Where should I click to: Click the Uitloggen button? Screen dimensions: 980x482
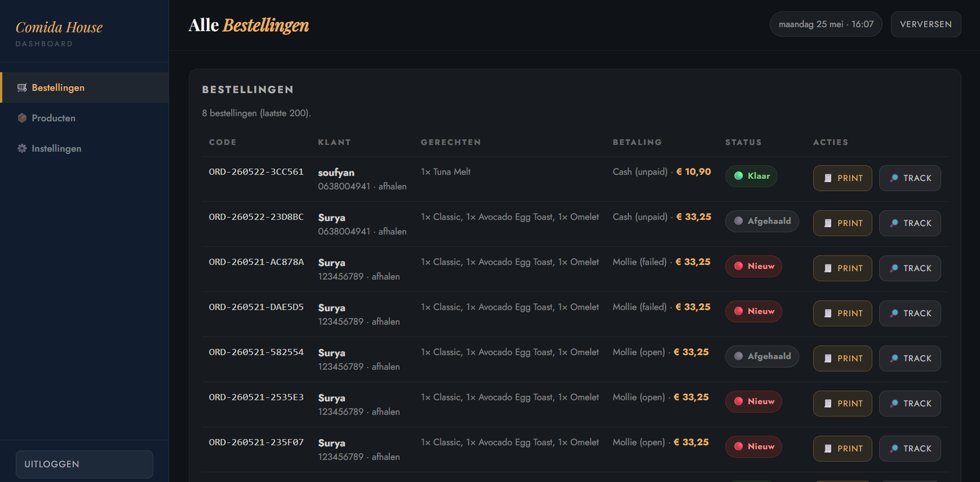click(85, 464)
